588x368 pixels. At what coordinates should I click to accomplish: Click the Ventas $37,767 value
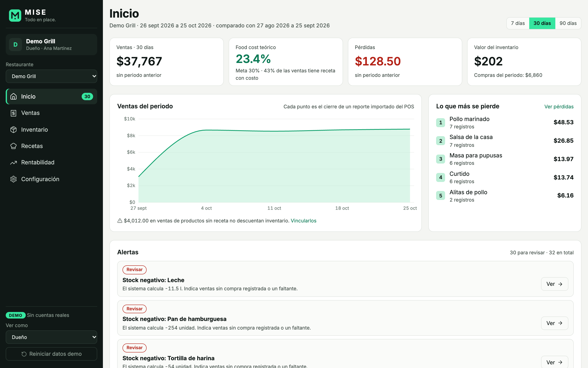(139, 61)
